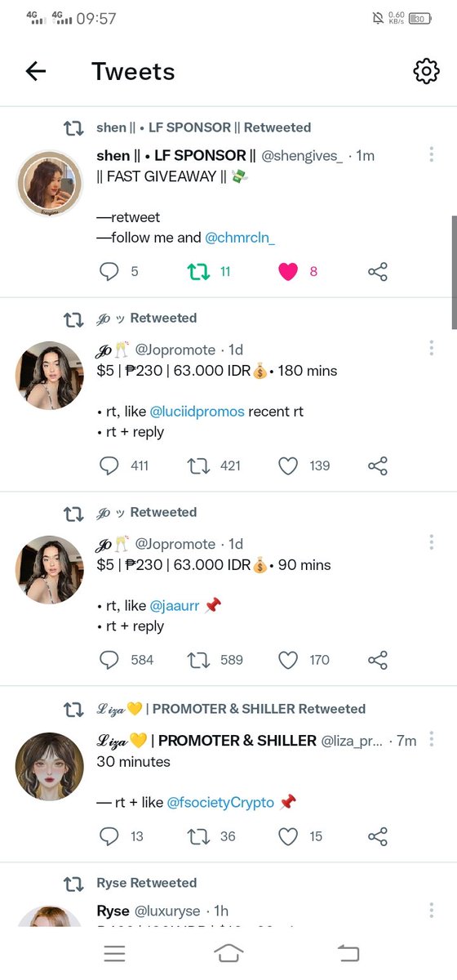Screen dimensions: 457x980
Task: Open shen's profile picture
Action: point(49,183)
